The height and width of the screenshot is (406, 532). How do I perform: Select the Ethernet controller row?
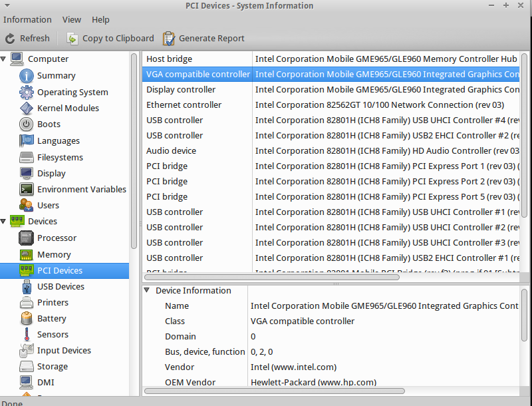tap(184, 105)
